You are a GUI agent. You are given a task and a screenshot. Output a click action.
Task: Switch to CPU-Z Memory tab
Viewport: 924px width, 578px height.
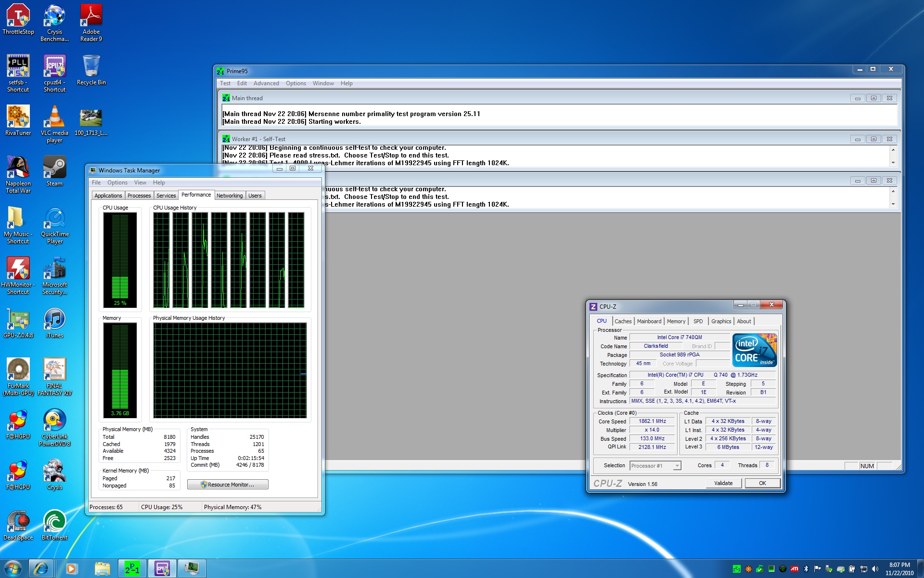[676, 321]
